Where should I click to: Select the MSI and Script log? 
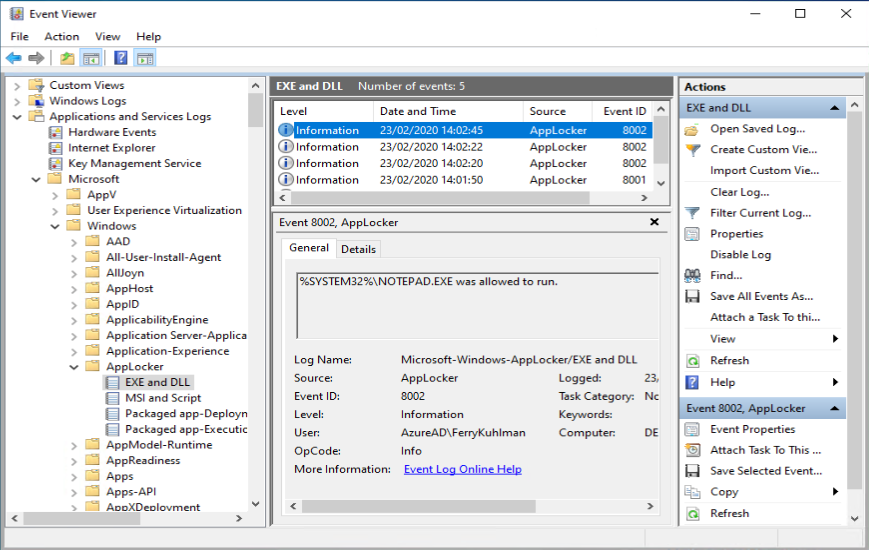[x=163, y=398]
